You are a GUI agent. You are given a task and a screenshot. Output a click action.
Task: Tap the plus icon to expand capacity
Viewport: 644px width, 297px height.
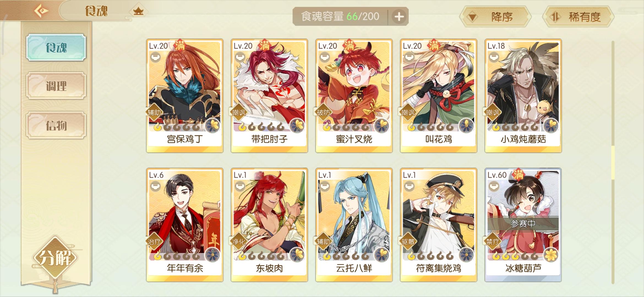pyautogui.click(x=399, y=17)
